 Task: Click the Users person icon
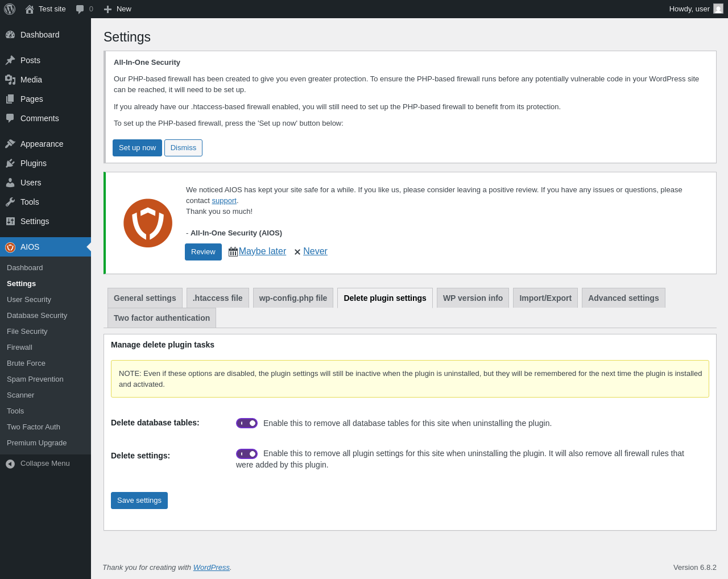coord(10,183)
